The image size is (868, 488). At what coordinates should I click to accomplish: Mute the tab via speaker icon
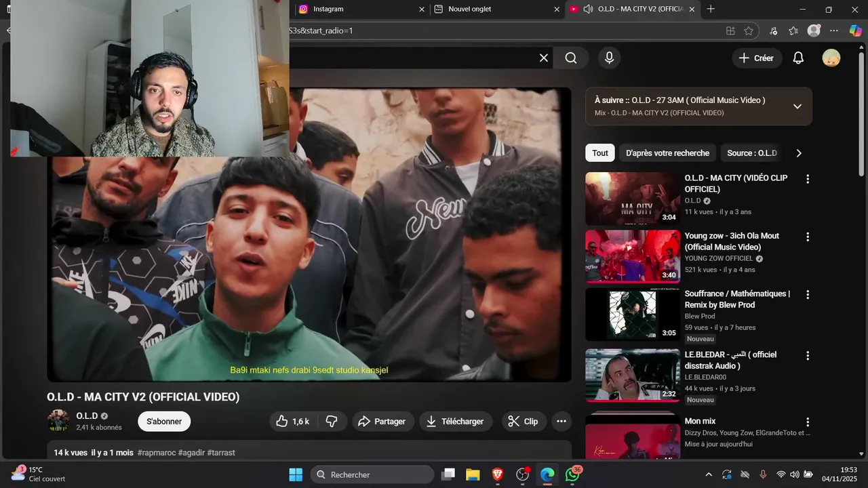[588, 9]
